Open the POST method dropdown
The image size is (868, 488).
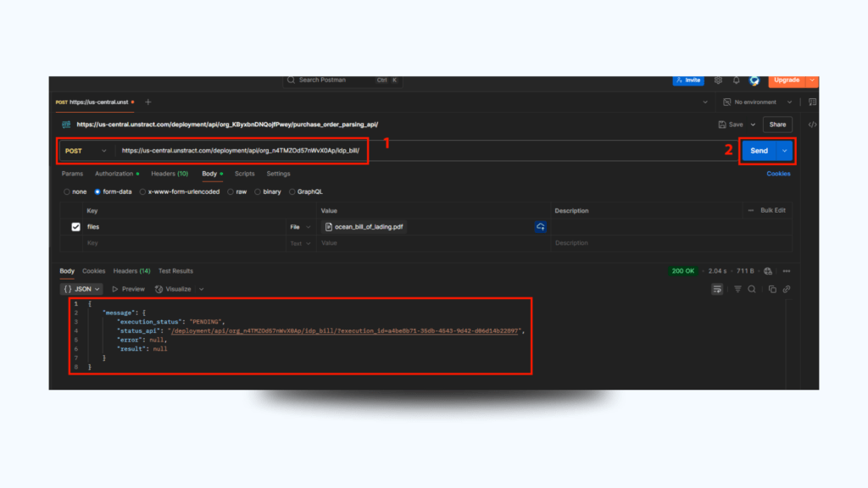tap(86, 151)
